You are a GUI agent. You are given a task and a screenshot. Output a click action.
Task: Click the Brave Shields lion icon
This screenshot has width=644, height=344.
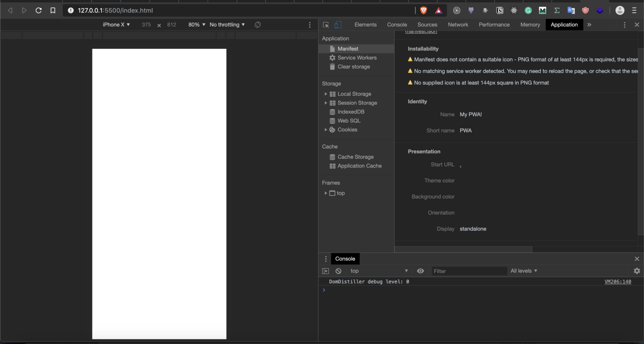[423, 10]
